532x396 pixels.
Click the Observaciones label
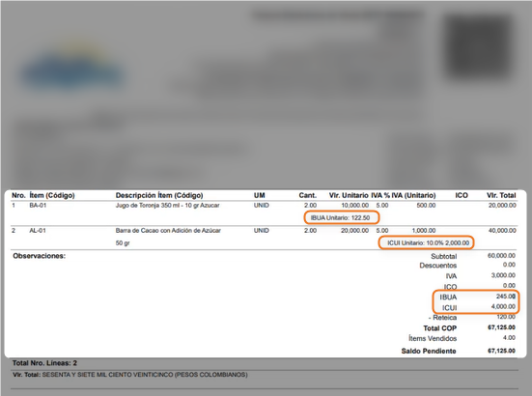click(39, 256)
